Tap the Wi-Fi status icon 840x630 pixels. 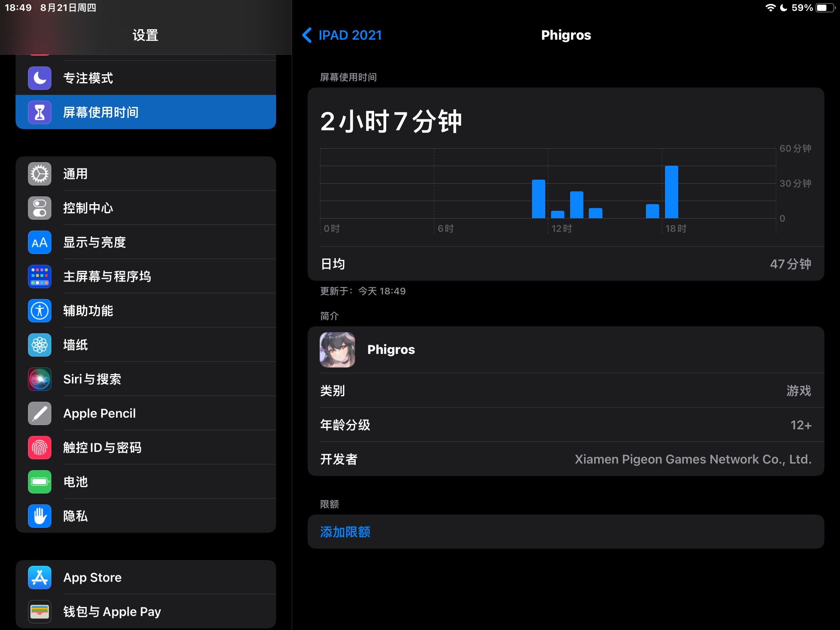(770, 8)
